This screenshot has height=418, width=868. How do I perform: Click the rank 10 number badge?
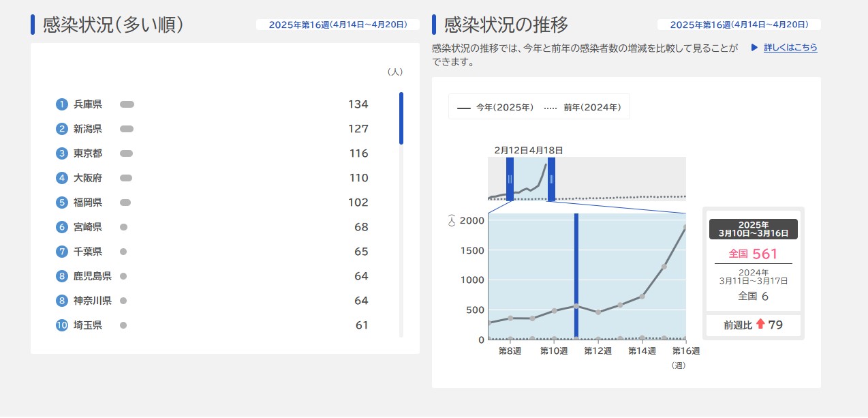tap(62, 325)
